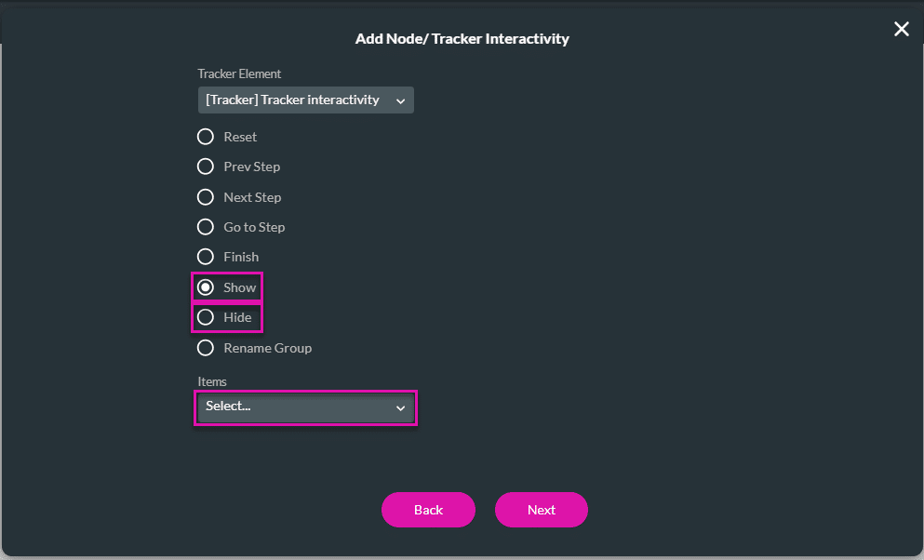Choose the Rename Group radio circle
924x560 pixels.
tap(206, 348)
